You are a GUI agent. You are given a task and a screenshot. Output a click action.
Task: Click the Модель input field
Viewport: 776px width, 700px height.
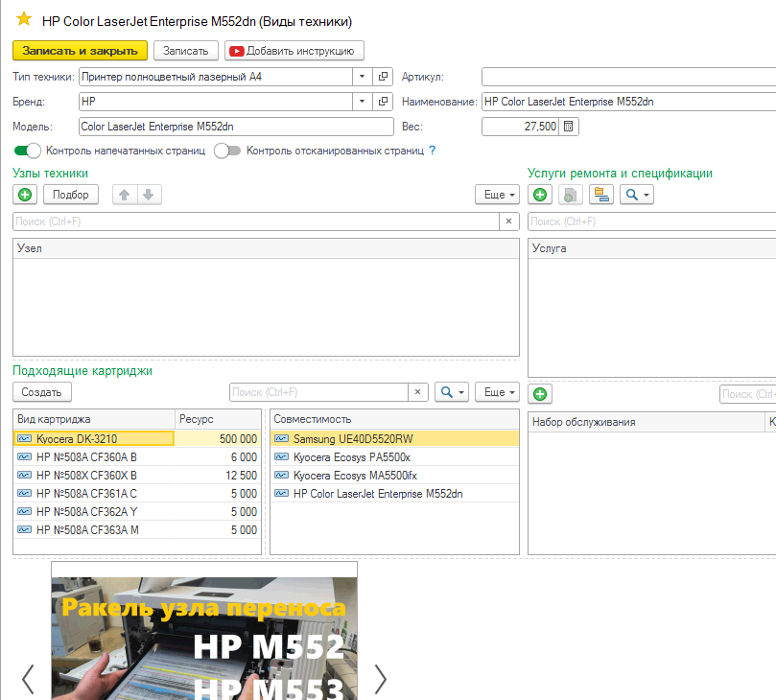pyautogui.click(x=236, y=127)
